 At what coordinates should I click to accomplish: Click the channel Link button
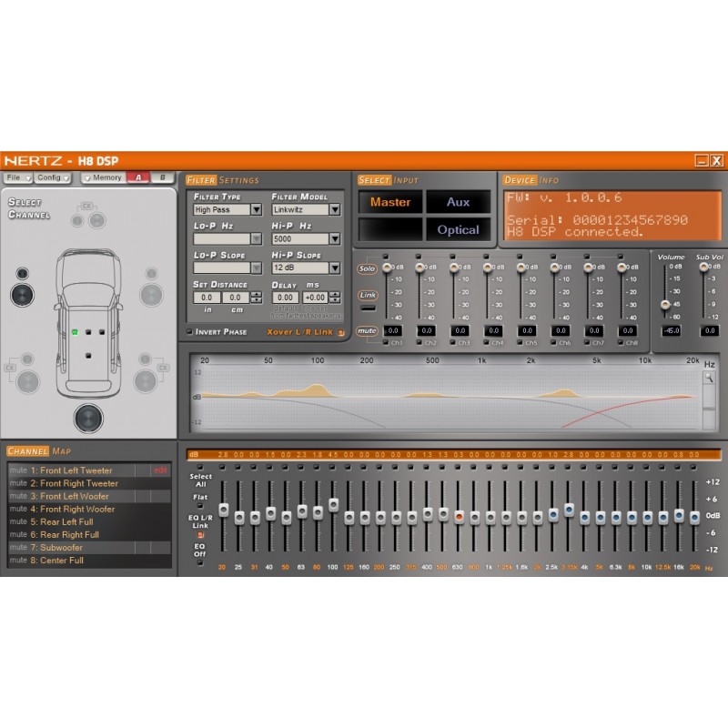pyautogui.click(x=368, y=295)
